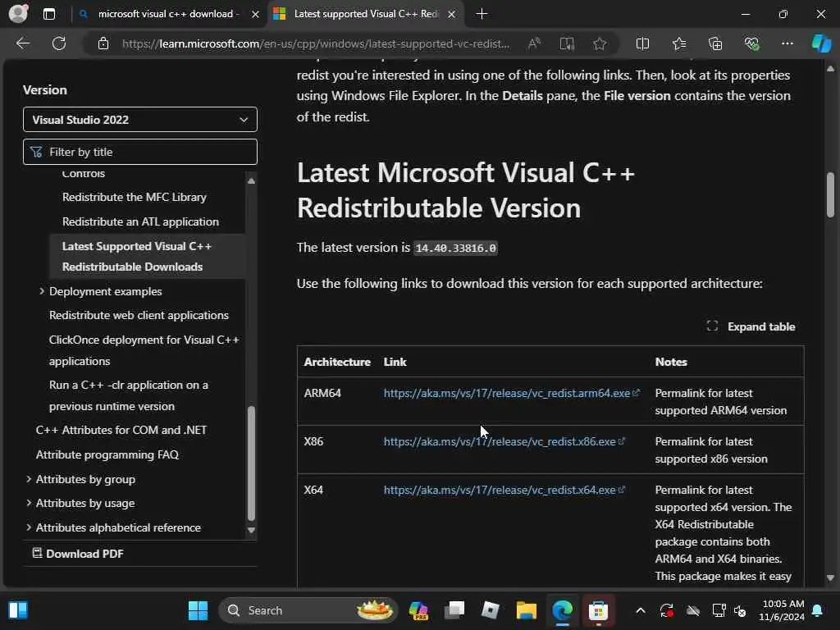Open notifications bell in system tray
840x630 pixels.
818,610
